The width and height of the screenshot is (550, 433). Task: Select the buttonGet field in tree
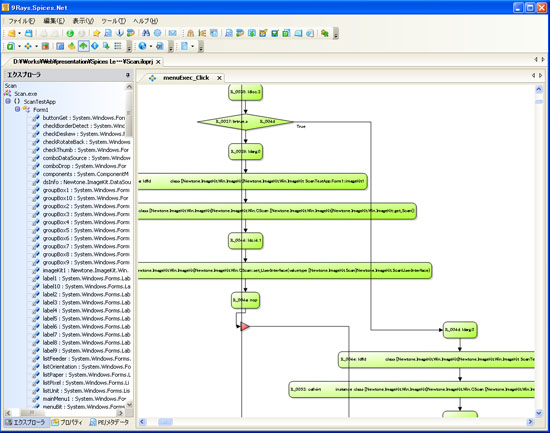pyautogui.click(x=83, y=118)
